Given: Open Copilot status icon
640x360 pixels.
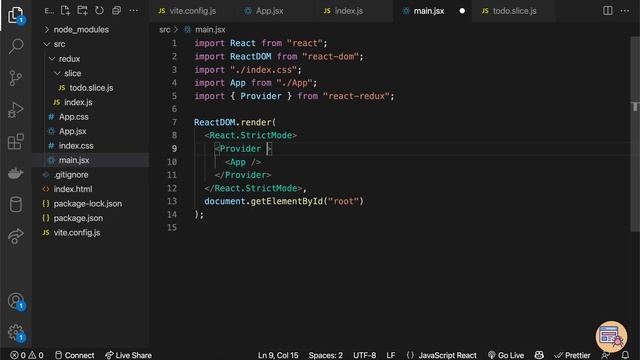Looking at the screenshot, I should [x=539, y=355].
